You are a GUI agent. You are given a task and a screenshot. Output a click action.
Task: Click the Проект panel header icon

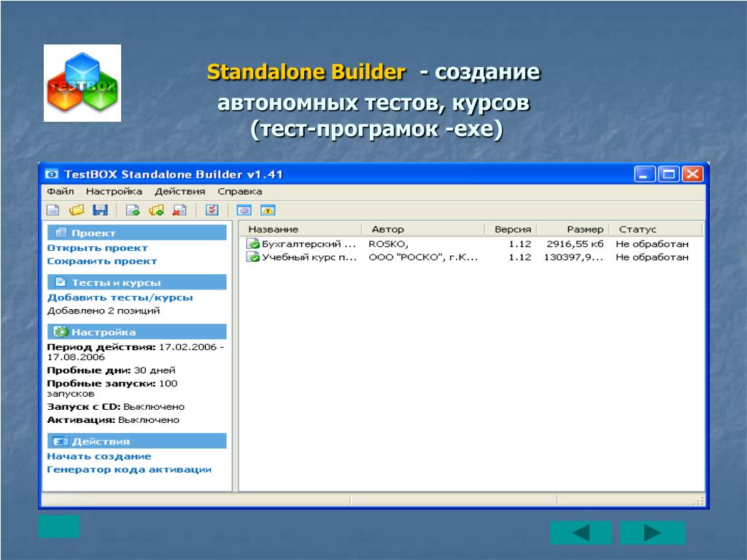[61, 233]
